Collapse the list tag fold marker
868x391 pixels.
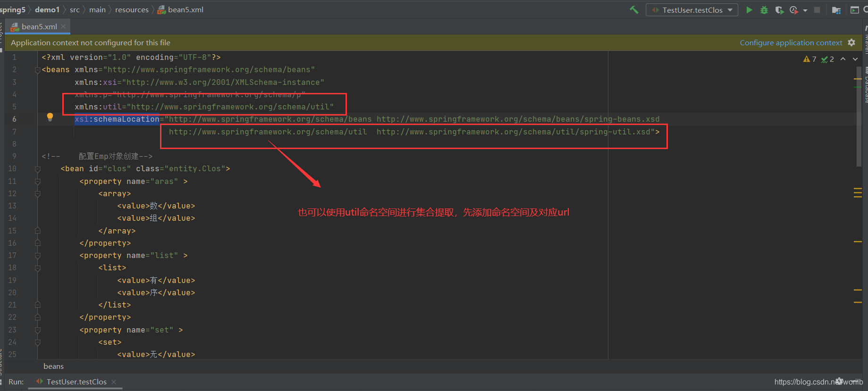coord(37,268)
